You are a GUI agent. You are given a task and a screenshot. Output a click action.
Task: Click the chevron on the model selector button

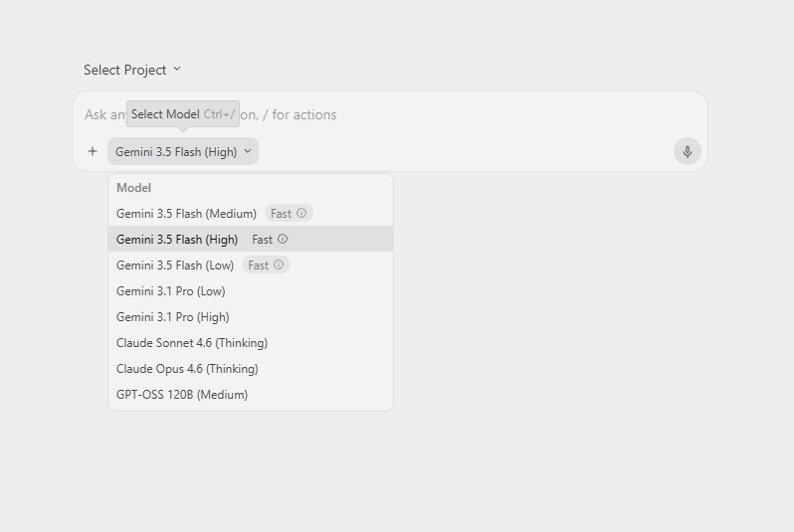(248, 151)
